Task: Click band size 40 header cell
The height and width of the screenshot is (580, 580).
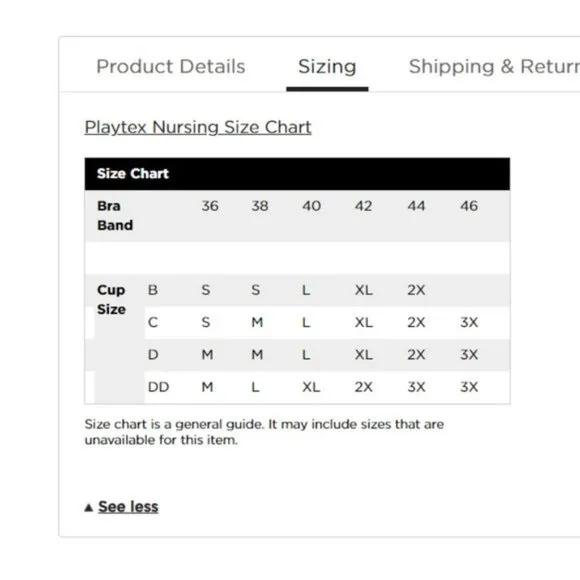Action: point(311,206)
